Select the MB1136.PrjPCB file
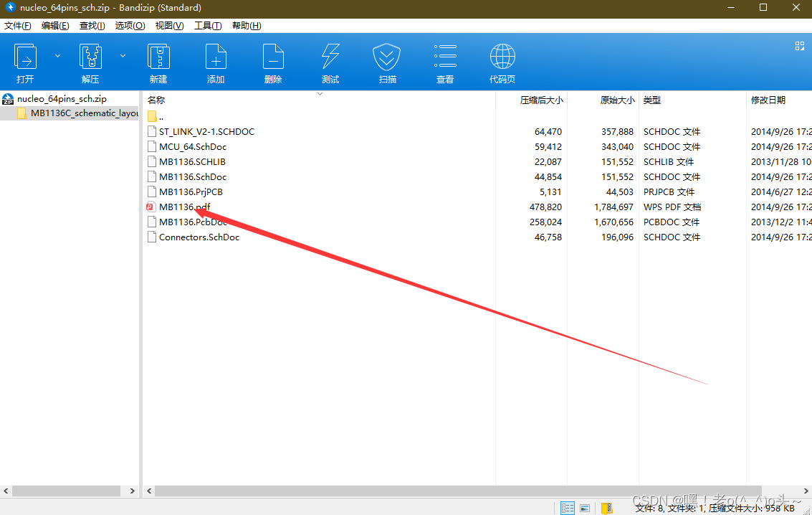The image size is (812, 515). coord(191,192)
